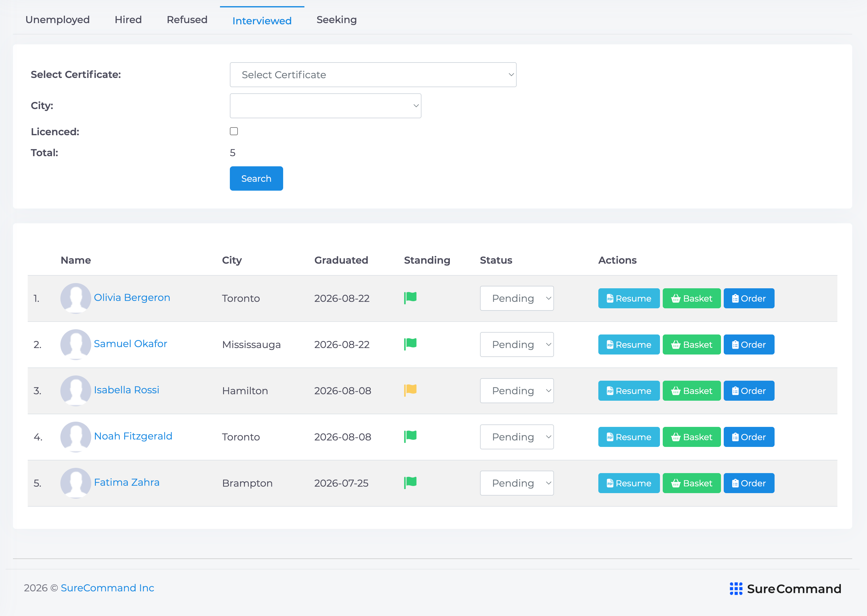Open Isabella Rossi's profile link
Screen dimensions: 867x616
point(126,390)
